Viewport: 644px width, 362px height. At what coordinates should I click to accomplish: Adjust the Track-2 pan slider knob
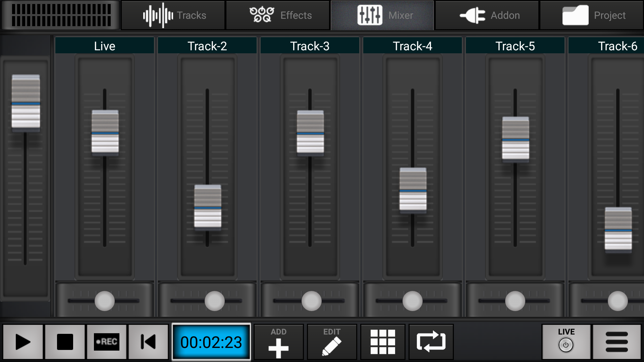pyautogui.click(x=214, y=301)
